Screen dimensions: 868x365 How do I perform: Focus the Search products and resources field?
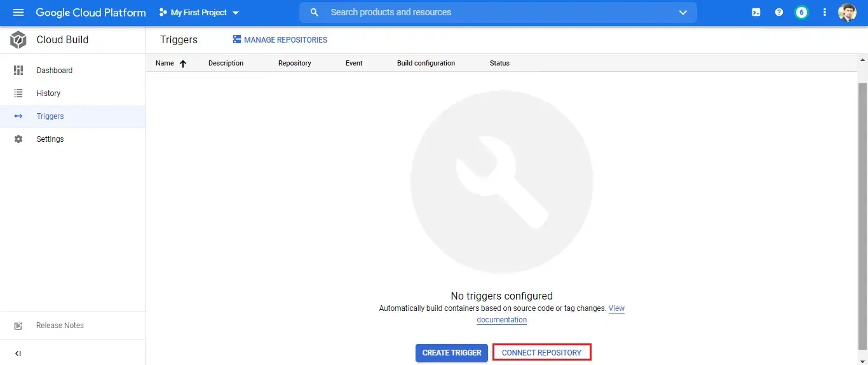click(498, 13)
